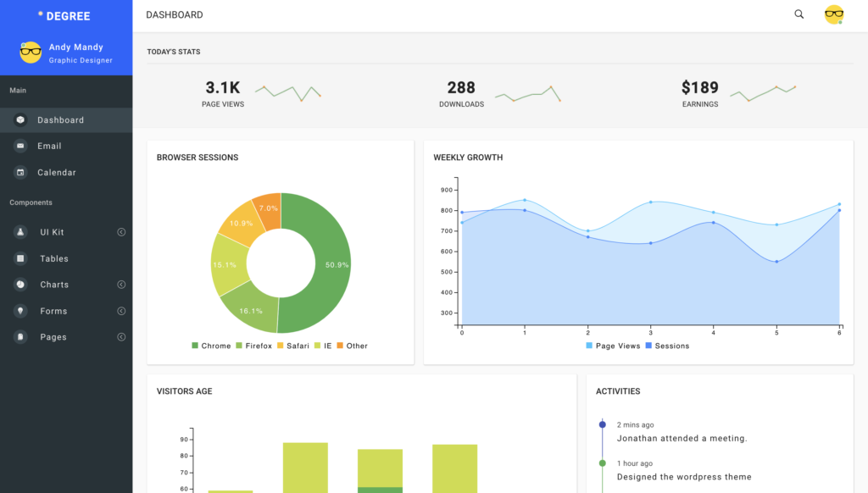The image size is (868, 493).
Task: Click the Andy Mandy profile name
Action: click(76, 47)
